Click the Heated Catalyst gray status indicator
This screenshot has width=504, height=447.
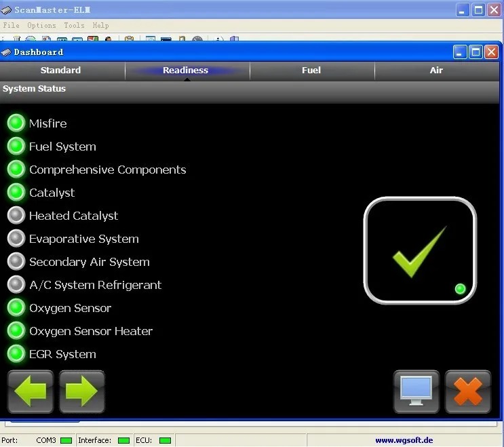pos(16,216)
